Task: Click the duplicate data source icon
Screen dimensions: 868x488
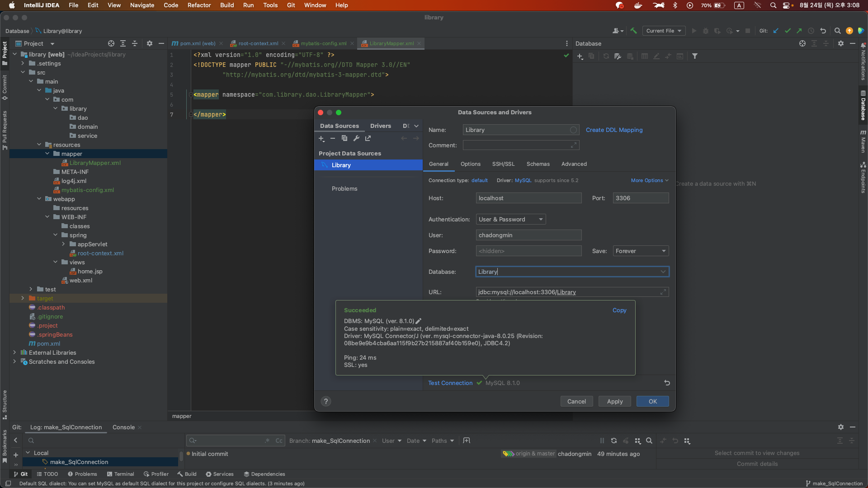Action: pyautogui.click(x=344, y=138)
